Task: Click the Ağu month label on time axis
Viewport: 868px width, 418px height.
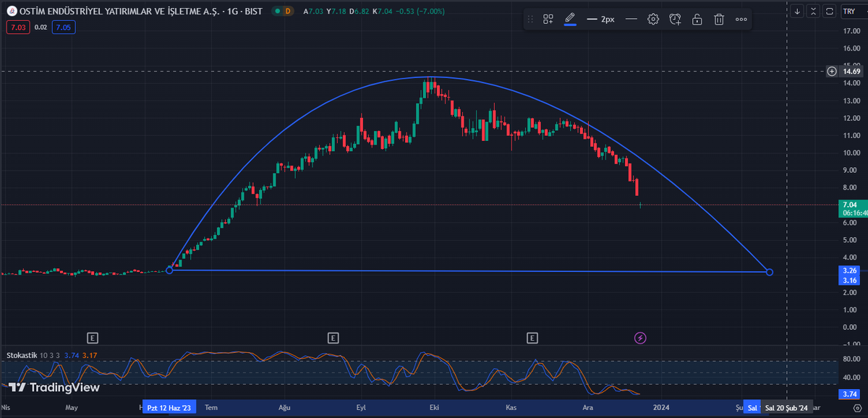Action: tap(284, 408)
